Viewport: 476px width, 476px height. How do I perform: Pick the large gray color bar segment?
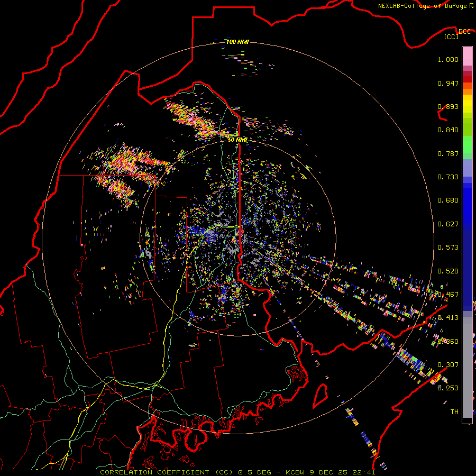coord(467,368)
